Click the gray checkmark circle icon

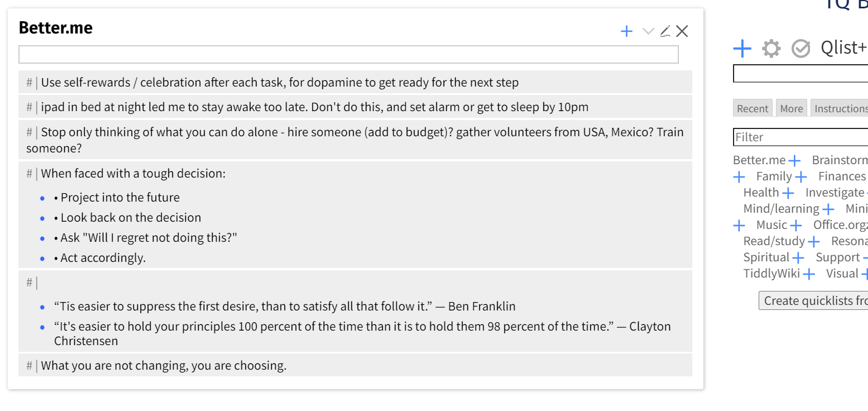(x=801, y=49)
